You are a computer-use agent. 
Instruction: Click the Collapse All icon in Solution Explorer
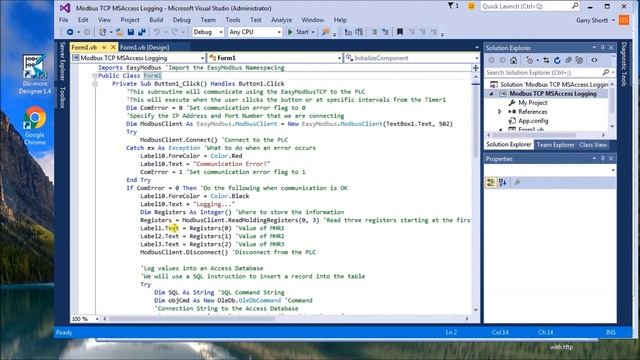click(568, 60)
